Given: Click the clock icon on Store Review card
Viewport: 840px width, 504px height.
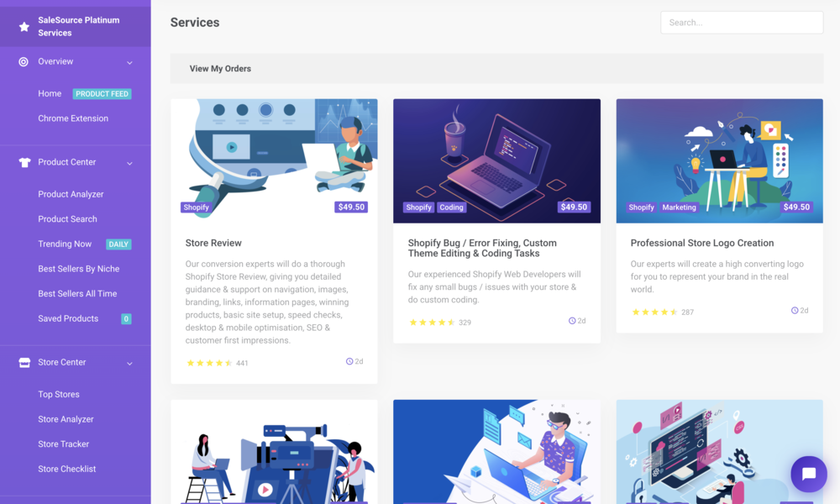Looking at the screenshot, I should [349, 361].
